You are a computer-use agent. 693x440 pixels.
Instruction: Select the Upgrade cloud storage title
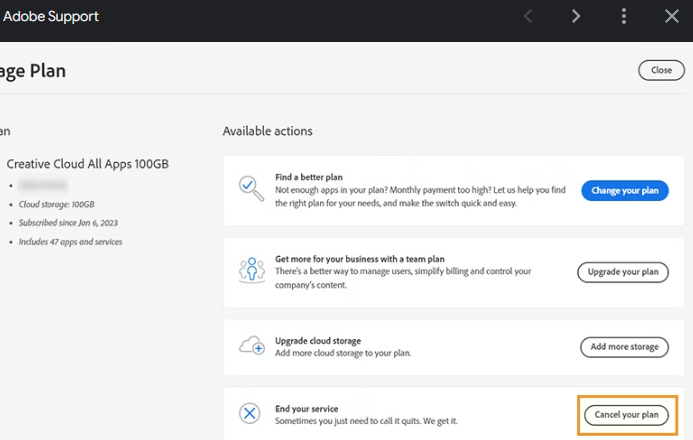point(318,341)
